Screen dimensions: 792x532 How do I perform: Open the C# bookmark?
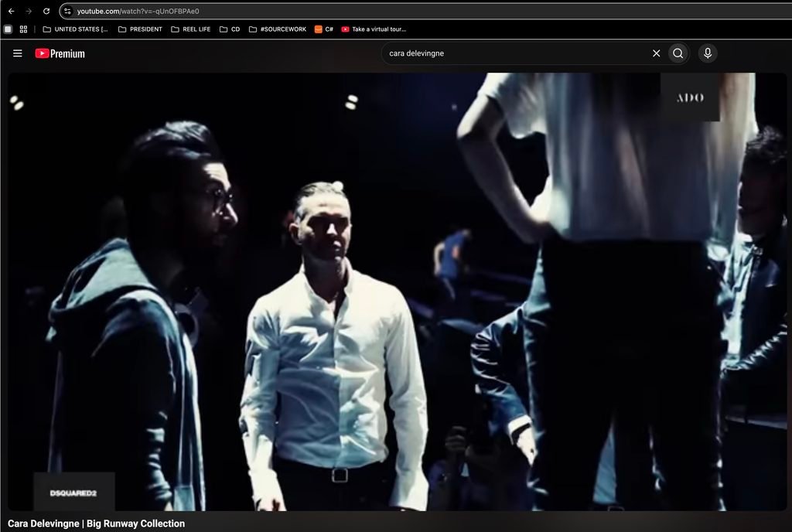[x=324, y=29]
